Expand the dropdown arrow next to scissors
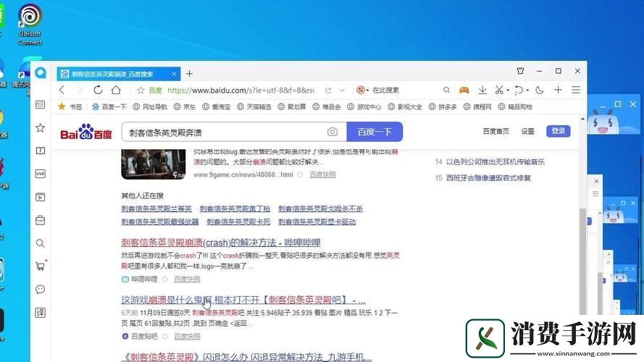The width and height of the screenshot is (644, 362). point(508,90)
